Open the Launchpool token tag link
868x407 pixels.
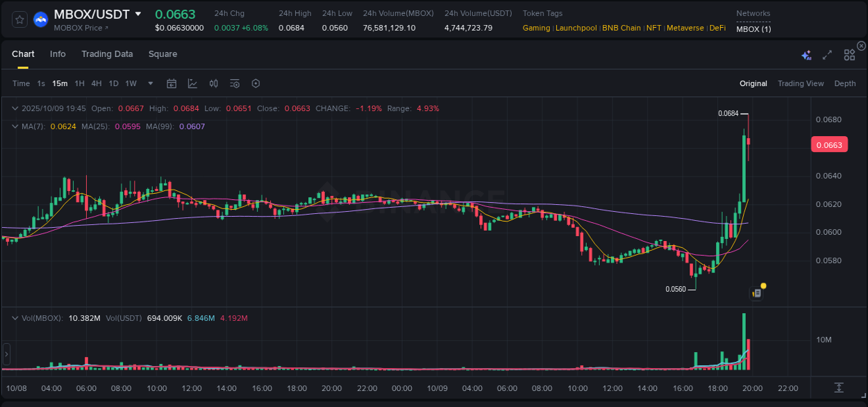(576, 28)
